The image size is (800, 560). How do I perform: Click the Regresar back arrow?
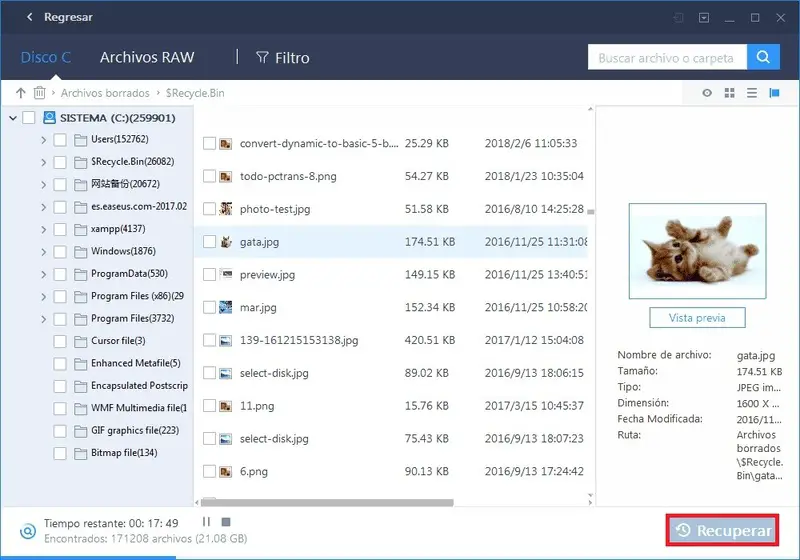(x=30, y=17)
